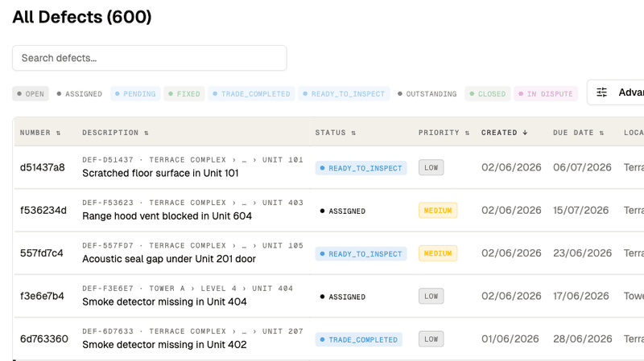Open defect number d51437a8
Image resolution: width=644 pixels, height=361 pixels.
click(x=43, y=167)
